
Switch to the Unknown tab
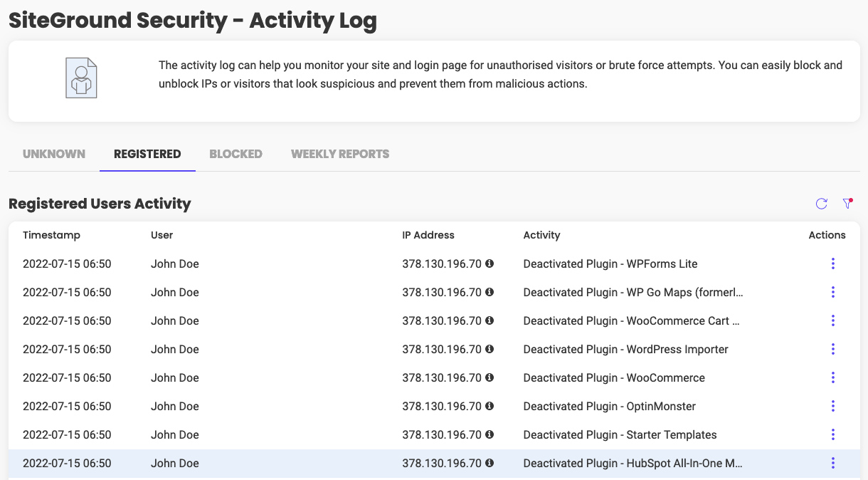tap(54, 154)
